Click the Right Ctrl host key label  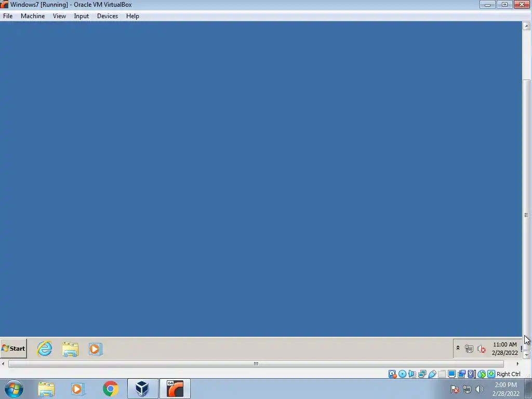(508, 374)
